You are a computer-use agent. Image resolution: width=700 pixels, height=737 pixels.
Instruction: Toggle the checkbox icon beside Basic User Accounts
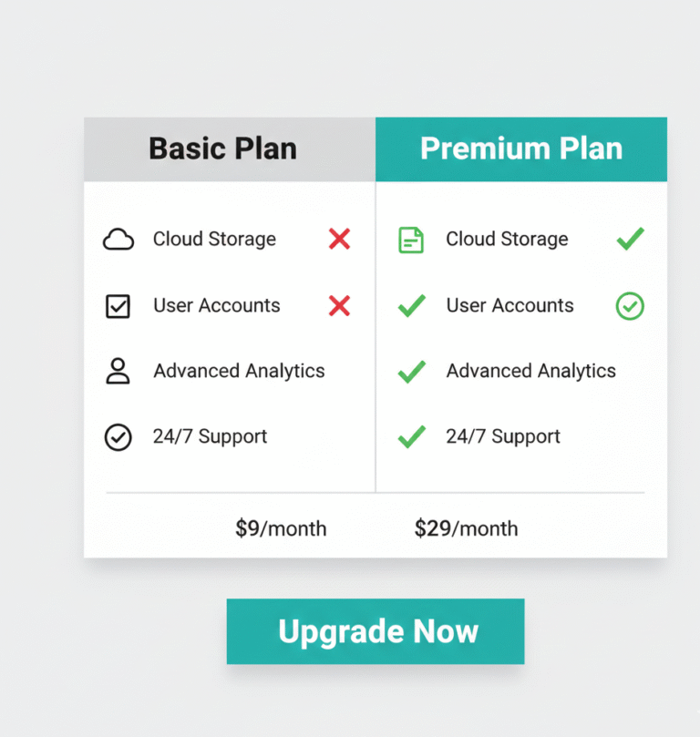[118, 306]
